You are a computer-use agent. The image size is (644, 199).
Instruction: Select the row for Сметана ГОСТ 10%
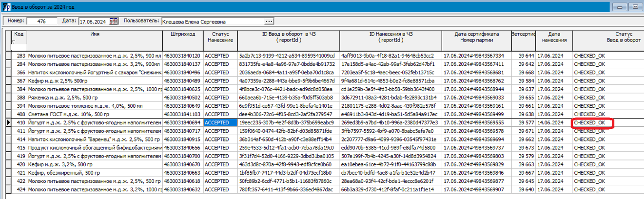point(94,114)
